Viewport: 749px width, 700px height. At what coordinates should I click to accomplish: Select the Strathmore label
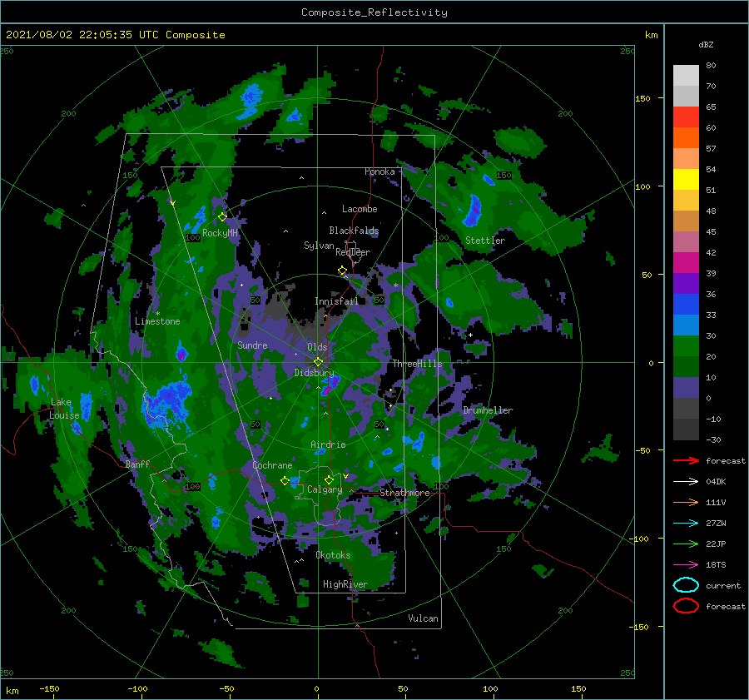coord(404,493)
